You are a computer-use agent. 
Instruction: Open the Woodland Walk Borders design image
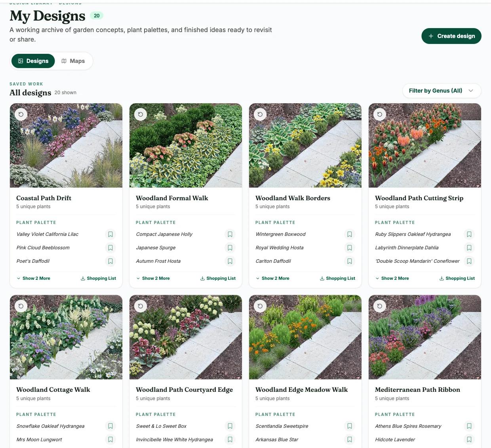[305, 146]
